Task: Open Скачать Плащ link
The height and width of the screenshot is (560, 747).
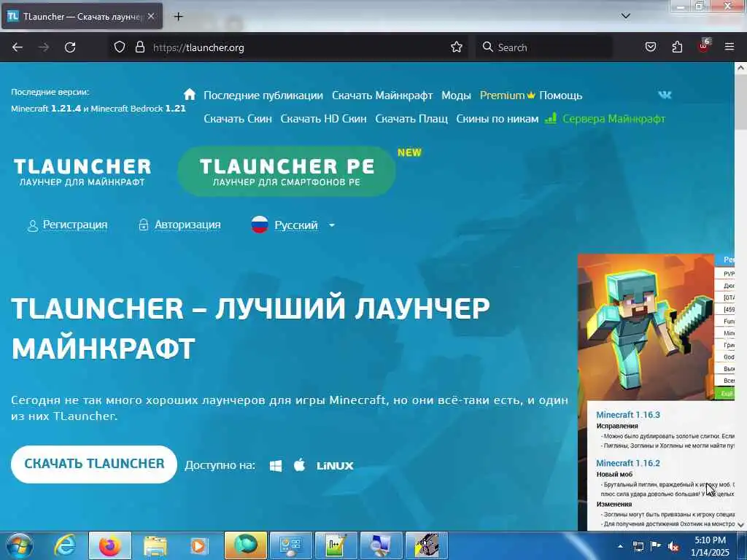Action: click(x=411, y=119)
